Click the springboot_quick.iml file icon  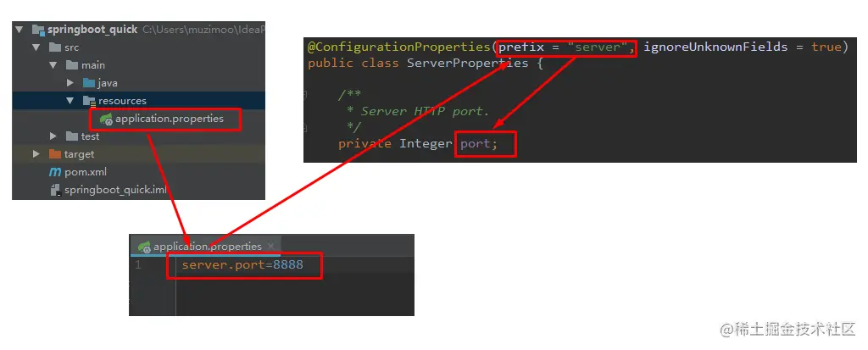(x=55, y=190)
